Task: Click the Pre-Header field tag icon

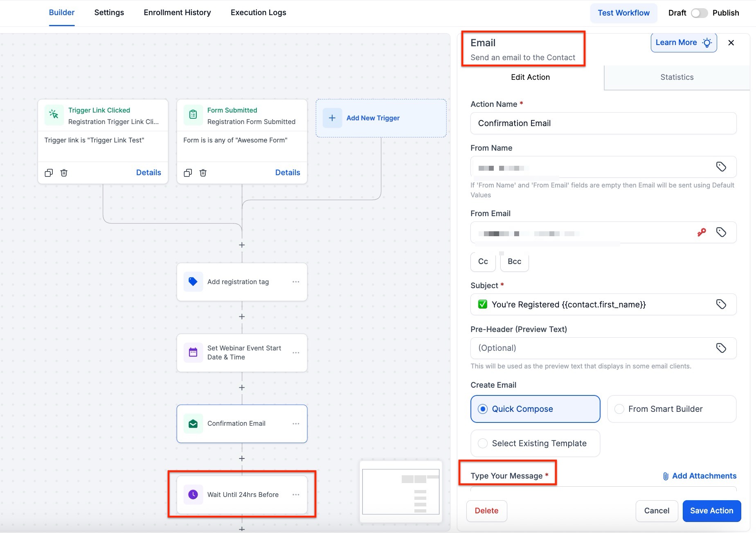Action: click(x=721, y=348)
